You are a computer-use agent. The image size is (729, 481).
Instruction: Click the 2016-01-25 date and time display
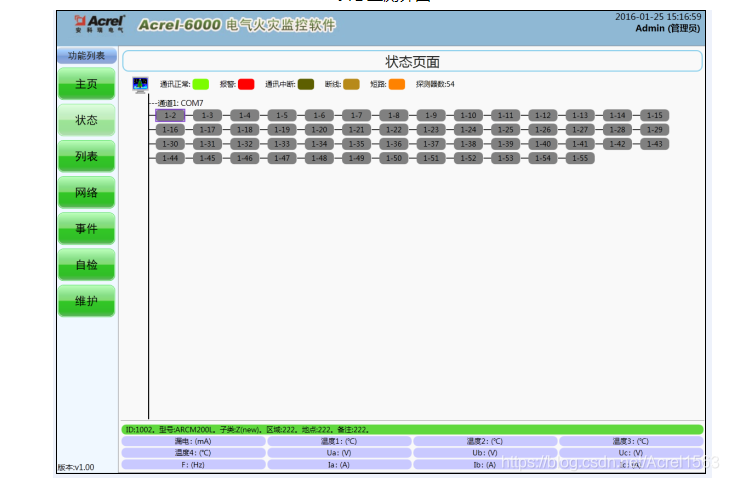coord(658,17)
